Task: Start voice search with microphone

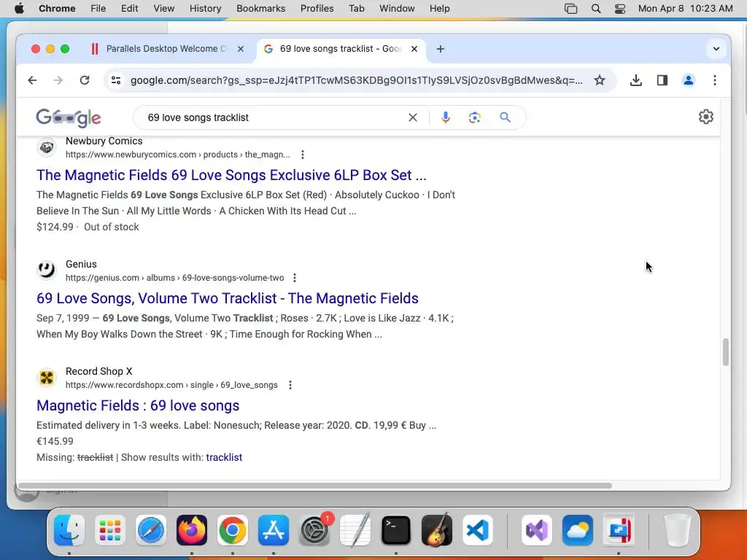Action: (x=446, y=117)
